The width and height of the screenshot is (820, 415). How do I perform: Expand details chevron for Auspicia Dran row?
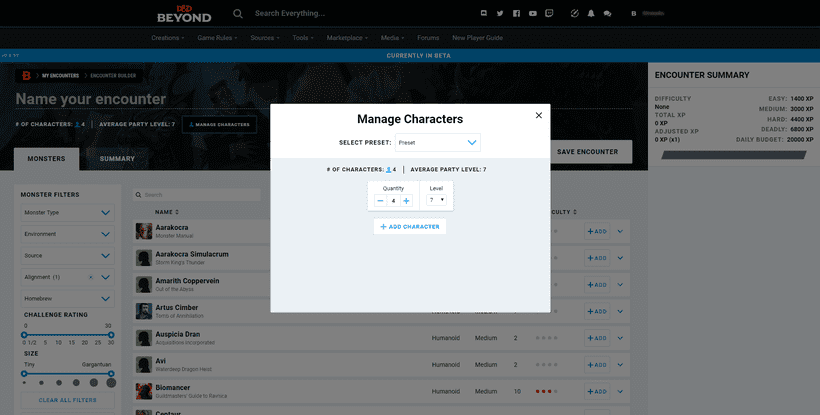[x=620, y=338]
